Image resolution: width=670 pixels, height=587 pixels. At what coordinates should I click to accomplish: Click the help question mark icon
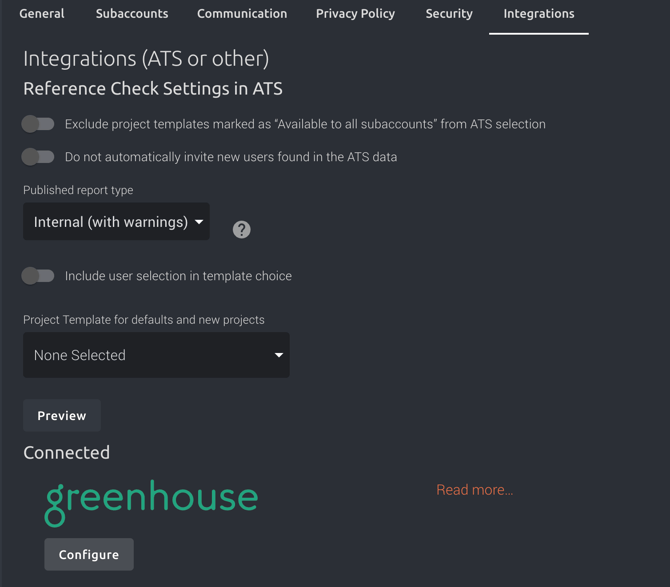pos(241,230)
